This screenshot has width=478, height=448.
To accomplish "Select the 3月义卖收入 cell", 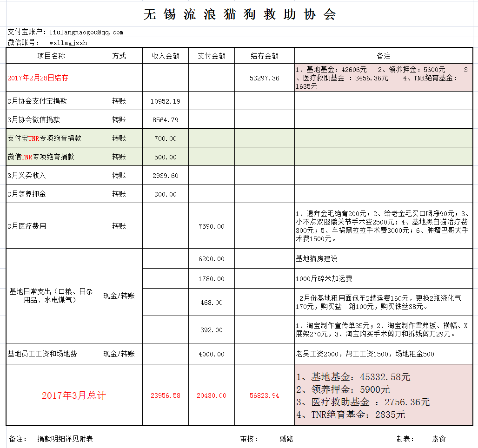I will click(51, 175).
